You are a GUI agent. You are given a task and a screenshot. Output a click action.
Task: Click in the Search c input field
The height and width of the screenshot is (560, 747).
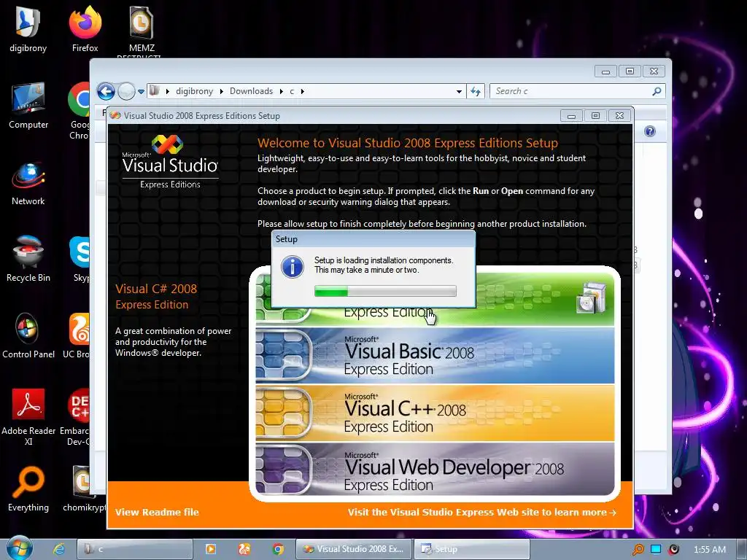pos(572,91)
